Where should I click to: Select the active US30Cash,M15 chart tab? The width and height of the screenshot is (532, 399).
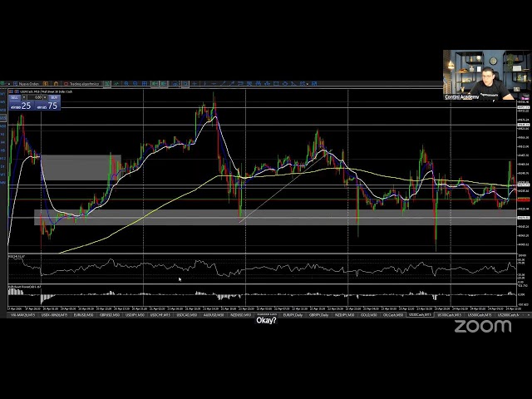[420, 315]
